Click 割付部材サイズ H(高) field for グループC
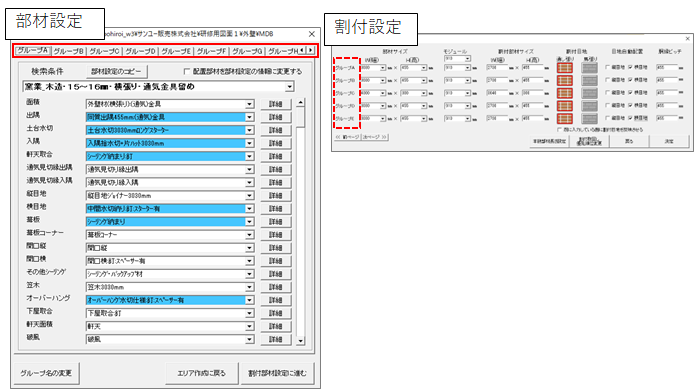 [x=532, y=93]
